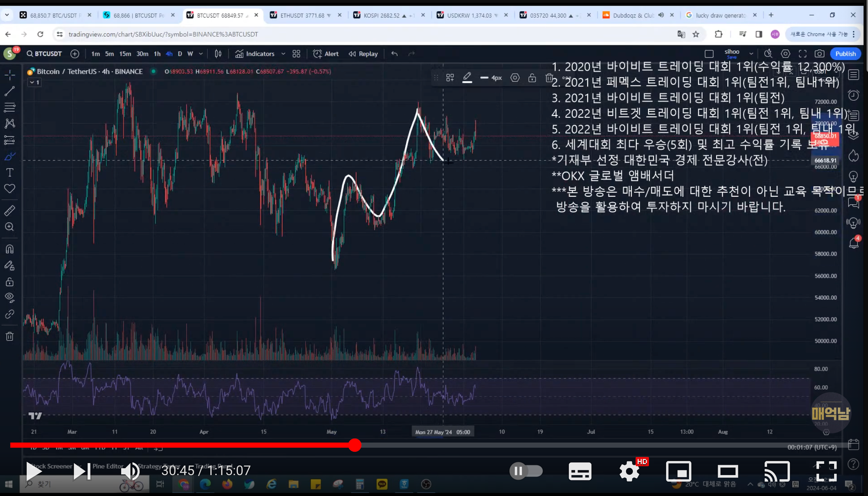The height and width of the screenshot is (496, 868).
Task: Open the heart icons tool
Action: (x=10, y=188)
